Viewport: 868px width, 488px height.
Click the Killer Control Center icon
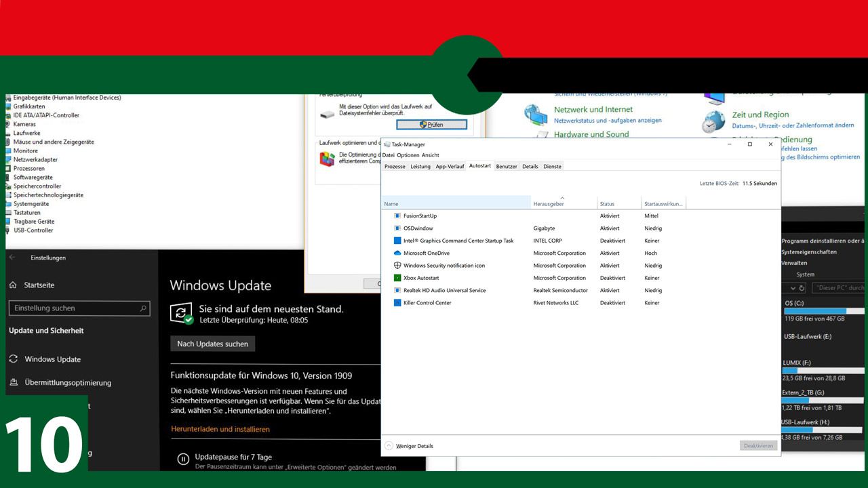(399, 303)
